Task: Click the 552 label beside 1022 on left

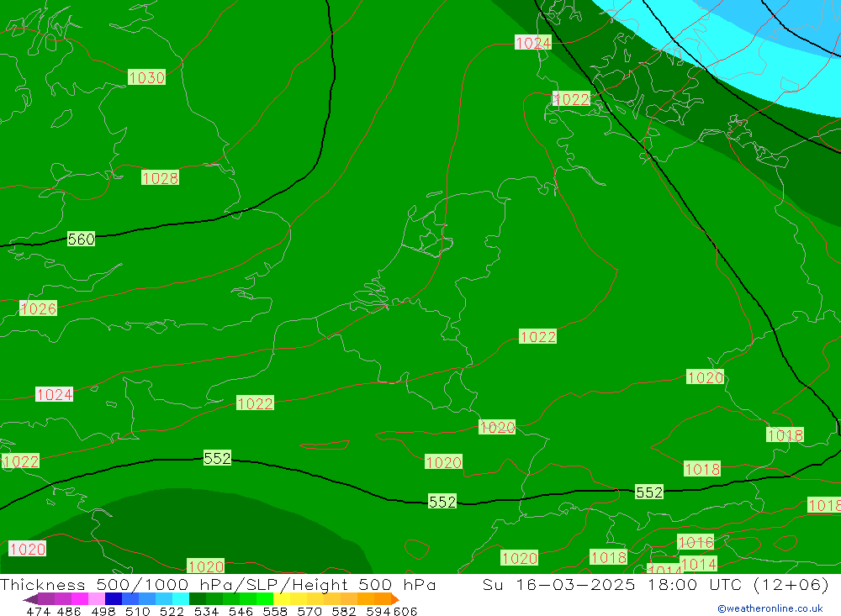Action: 217,458
